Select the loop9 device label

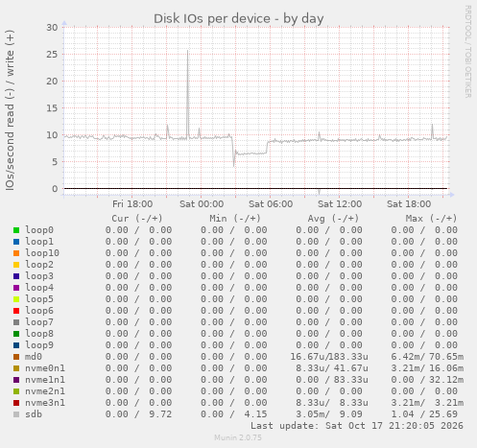(x=39, y=345)
